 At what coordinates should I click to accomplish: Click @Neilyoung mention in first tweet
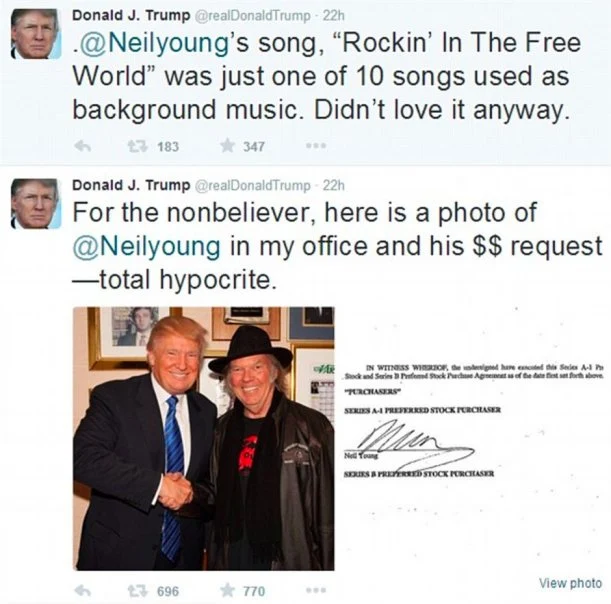[152, 44]
